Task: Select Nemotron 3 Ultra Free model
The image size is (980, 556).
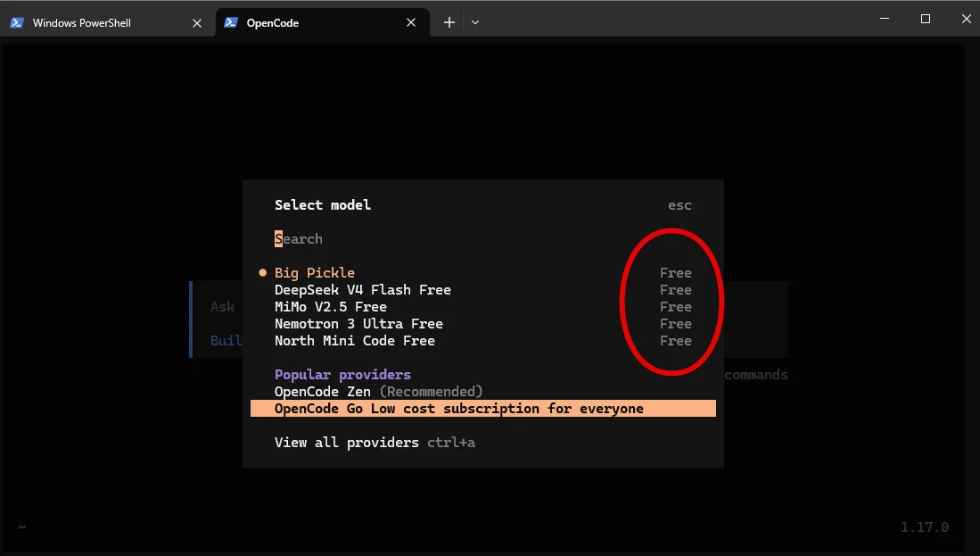Action: (482, 323)
